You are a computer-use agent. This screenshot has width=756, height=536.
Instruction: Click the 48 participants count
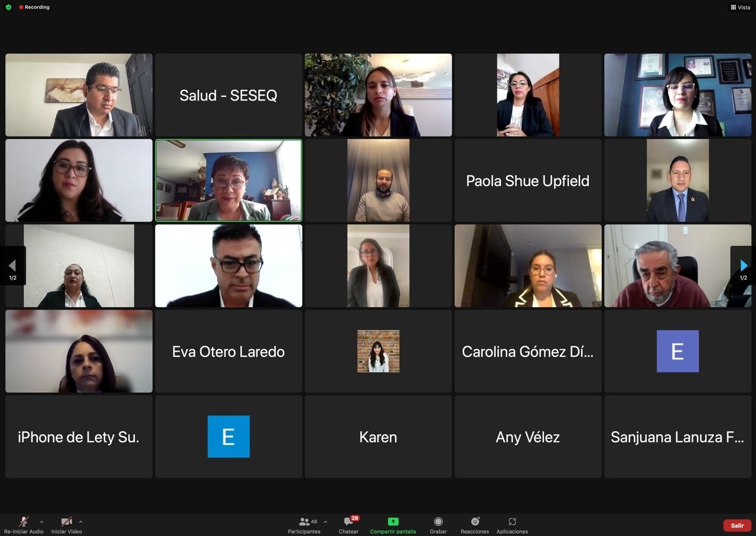pos(314,522)
